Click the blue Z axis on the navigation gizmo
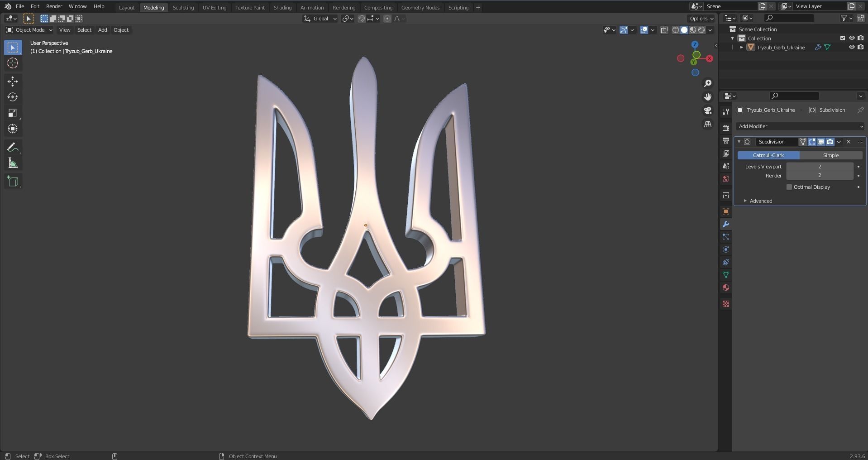Image resolution: width=868 pixels, height=460 pixels. pyautogui.click(x=696, y=45)
